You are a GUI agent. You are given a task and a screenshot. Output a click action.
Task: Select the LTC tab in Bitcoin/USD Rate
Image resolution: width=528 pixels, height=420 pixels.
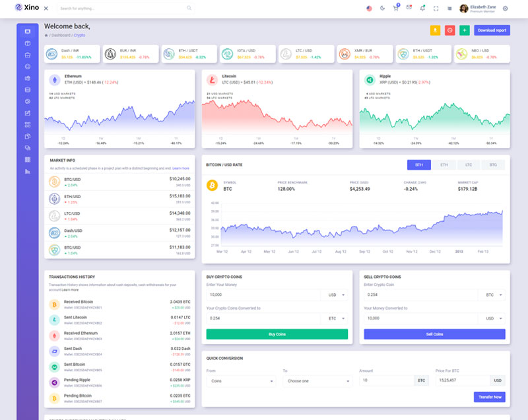tap(468, 164)
